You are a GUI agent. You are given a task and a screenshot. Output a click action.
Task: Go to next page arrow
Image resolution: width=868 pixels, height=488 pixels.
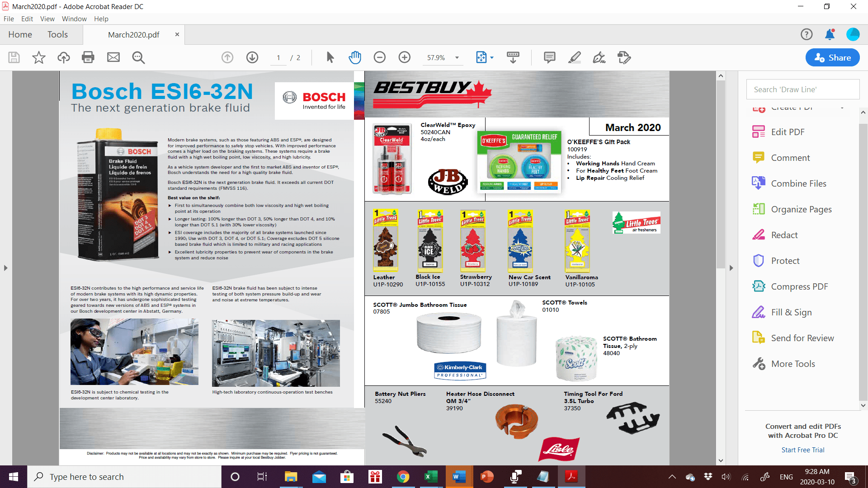[x=252, y=57]
